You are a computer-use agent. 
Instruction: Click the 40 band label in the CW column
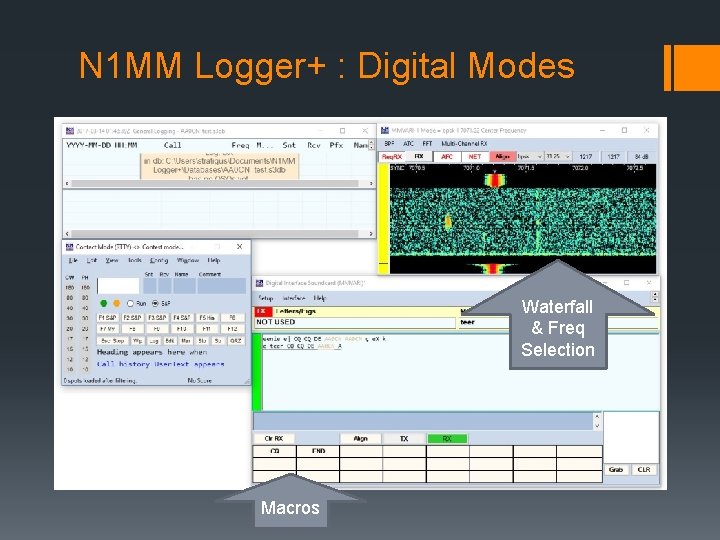69,309
